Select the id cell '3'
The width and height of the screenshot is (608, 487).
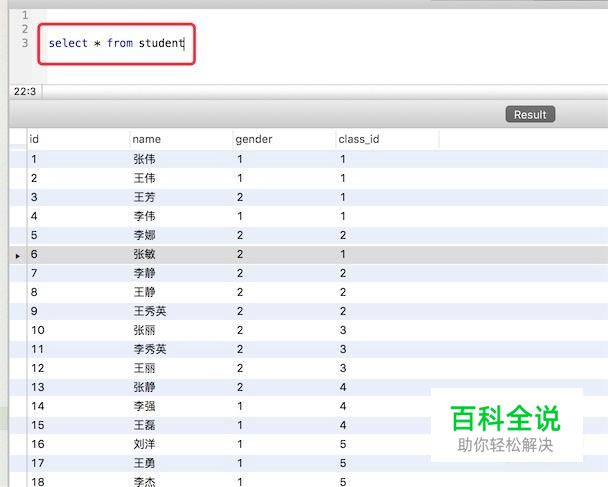pos(34,197)
